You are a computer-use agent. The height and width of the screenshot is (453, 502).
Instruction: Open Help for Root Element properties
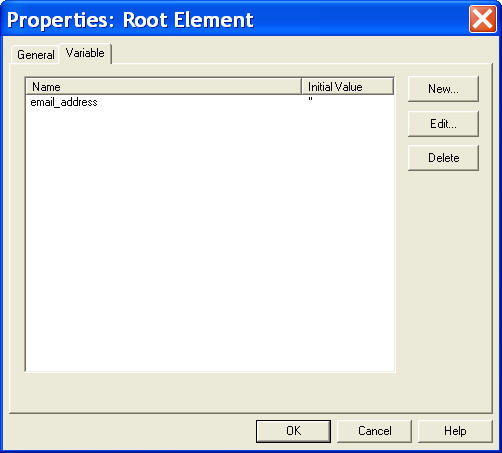(455, 431)
